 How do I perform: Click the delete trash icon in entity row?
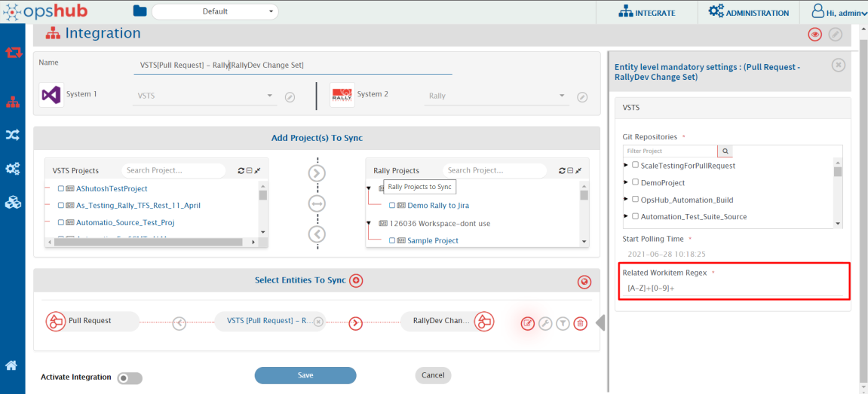point(580,323)
